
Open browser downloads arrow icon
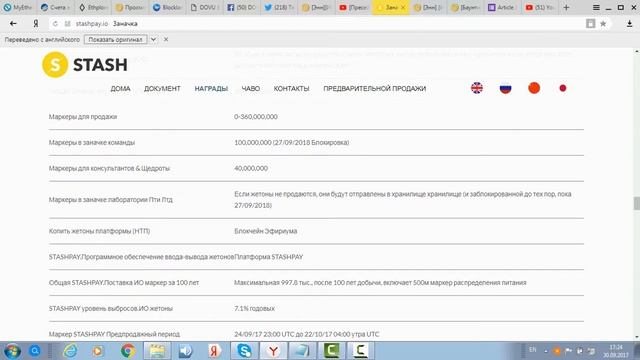tap(629, 24)
